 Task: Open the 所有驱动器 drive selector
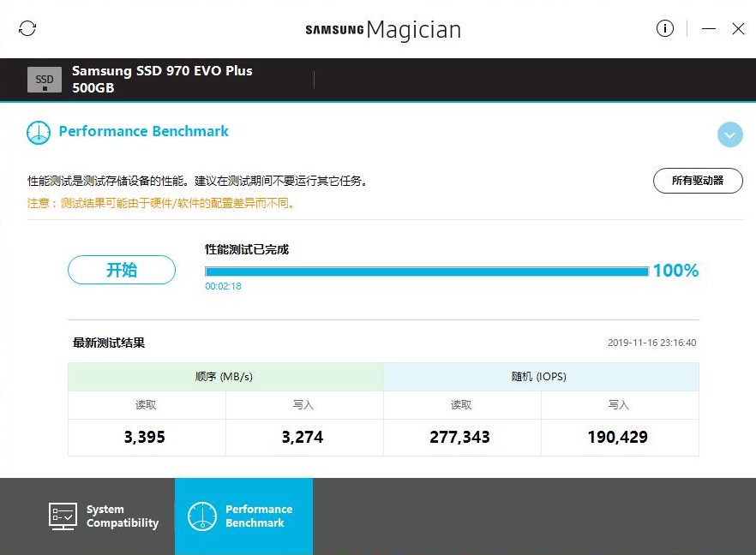click(x=697, y=181)
